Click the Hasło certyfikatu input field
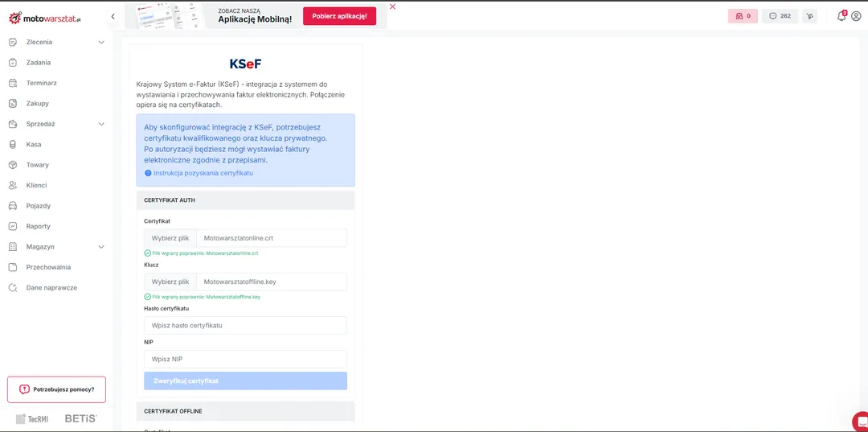The image size is (868, 432). point(245,326)
